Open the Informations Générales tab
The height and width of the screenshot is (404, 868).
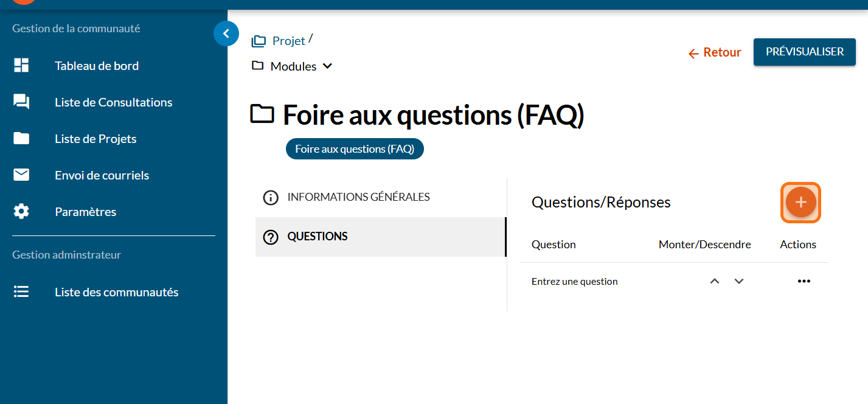click(358, 197)
